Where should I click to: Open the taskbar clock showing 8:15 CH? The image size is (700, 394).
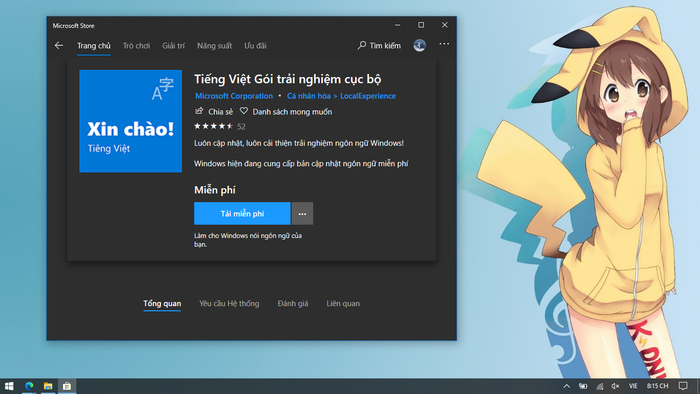(657, 386)
